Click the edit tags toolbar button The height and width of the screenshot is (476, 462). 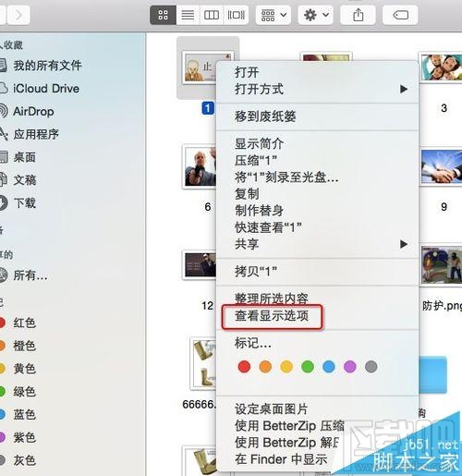point(400,15)
